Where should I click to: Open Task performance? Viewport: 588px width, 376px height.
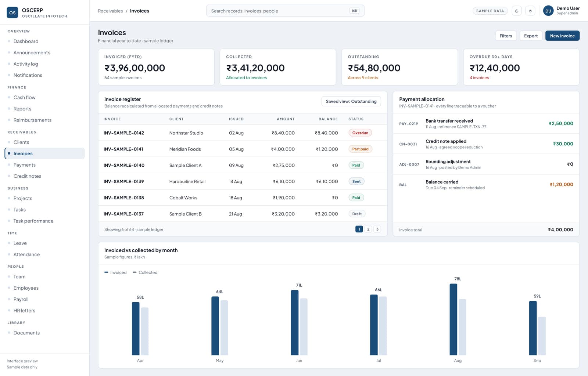(x=44, y=221)
